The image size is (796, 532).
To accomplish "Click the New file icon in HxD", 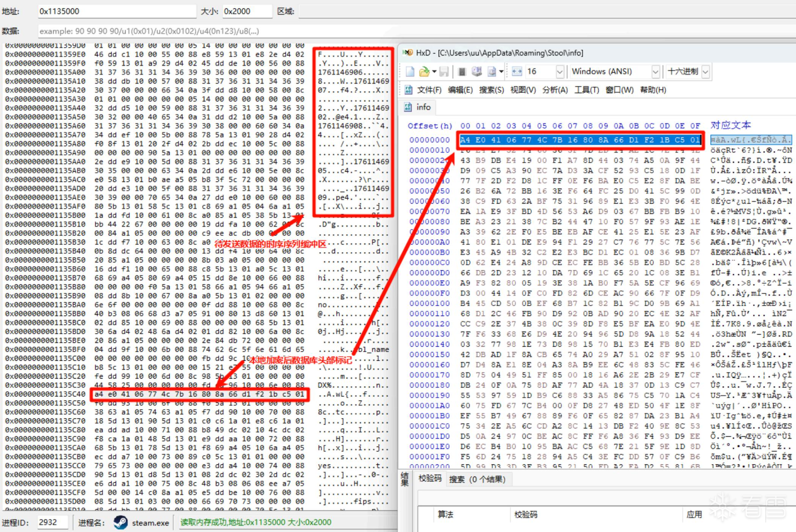I will [x=410, y=72].
